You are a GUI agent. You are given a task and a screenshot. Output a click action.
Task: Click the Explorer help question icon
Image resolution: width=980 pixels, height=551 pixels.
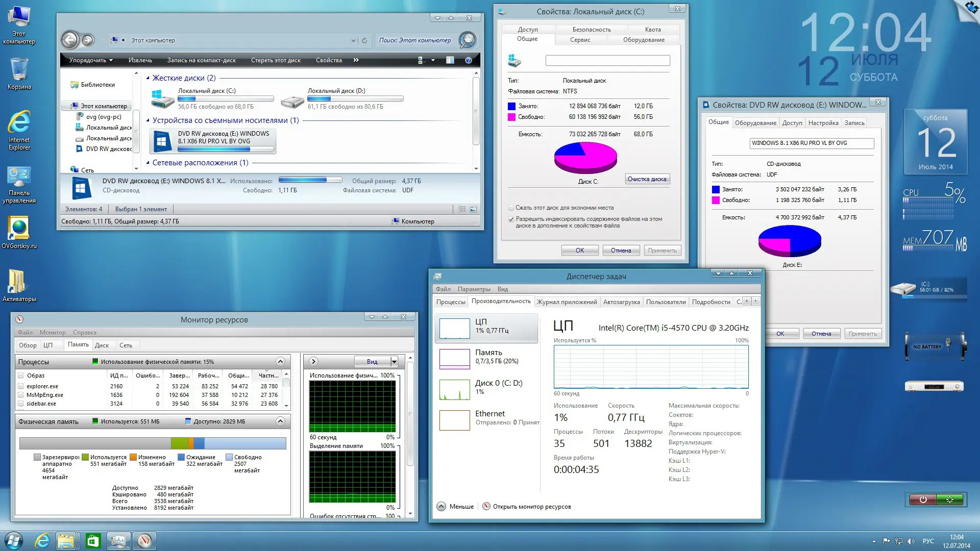tap(469, 60)
